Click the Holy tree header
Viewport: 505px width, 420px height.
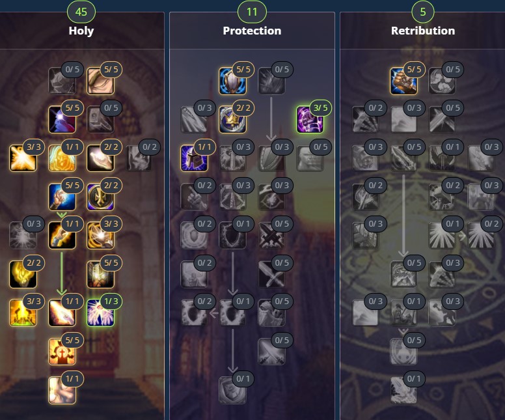pyautogui.click(x=81, y=31)
